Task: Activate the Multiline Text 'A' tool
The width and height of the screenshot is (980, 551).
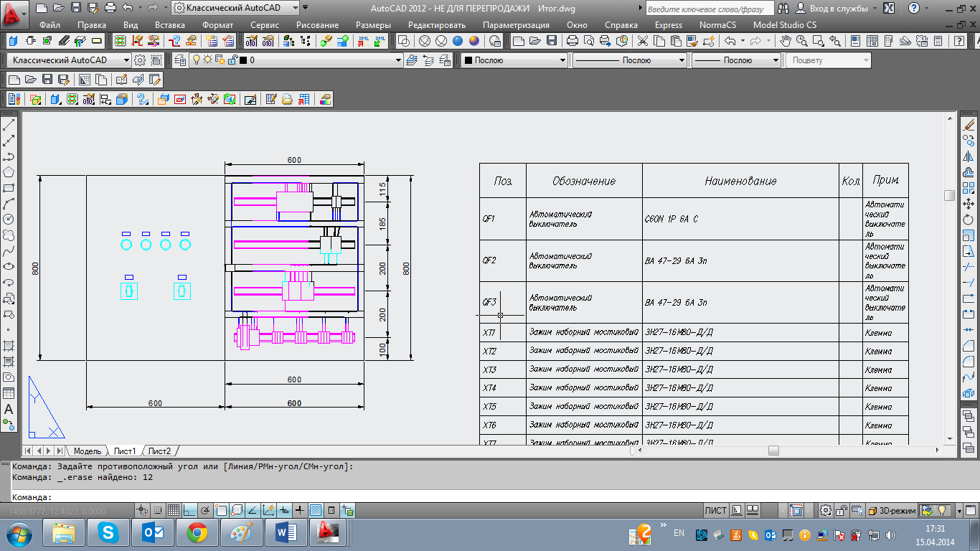Action: tap(9, 409)
